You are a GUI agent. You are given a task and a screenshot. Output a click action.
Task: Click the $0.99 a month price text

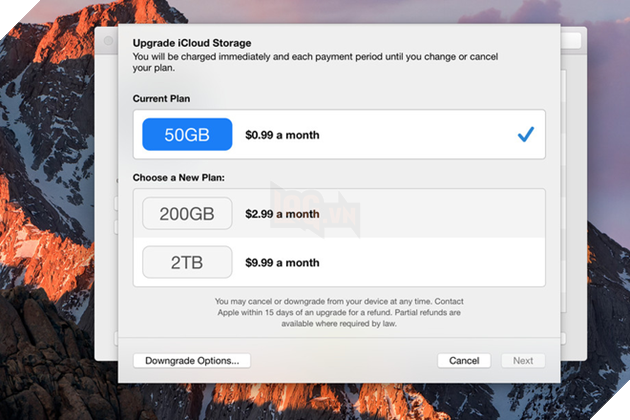pos(282,135)
